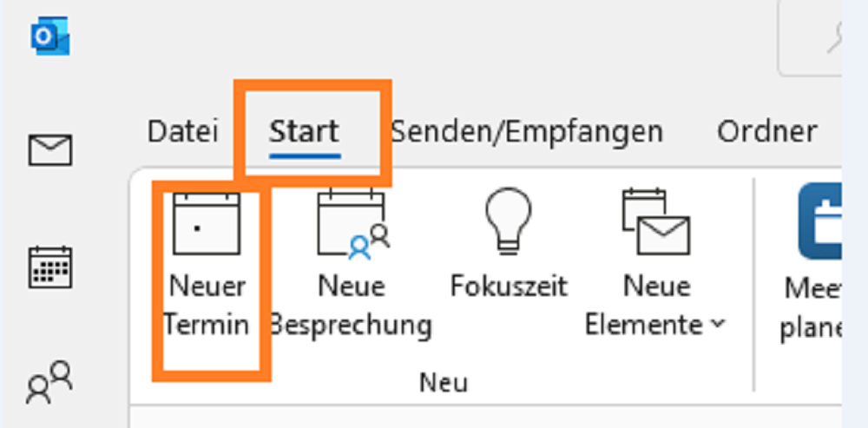
Task: Click the Neue Elemente calendar-envelope icon
Action: (656, 221)
